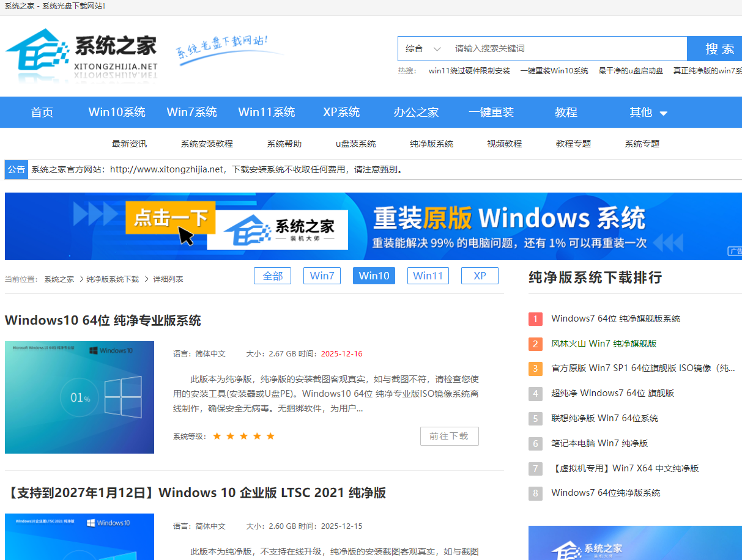Open hot search 一键重装Win10系统
This screenshot has height=560, width=742.
point(554,71)
